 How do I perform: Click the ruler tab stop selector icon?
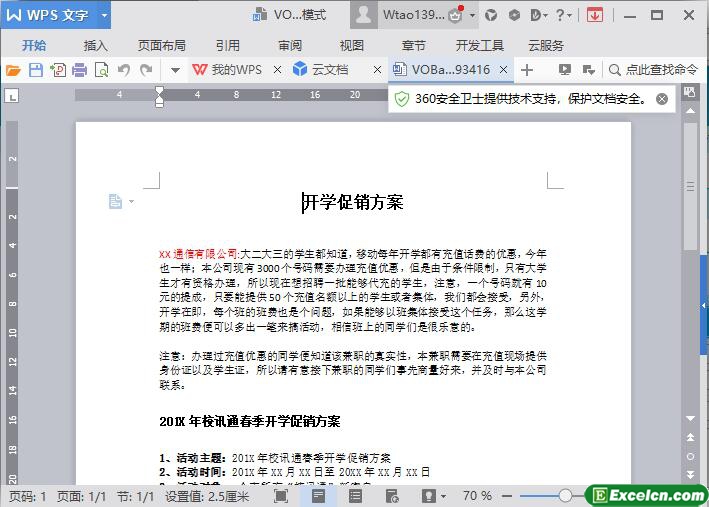coord(12,96)
